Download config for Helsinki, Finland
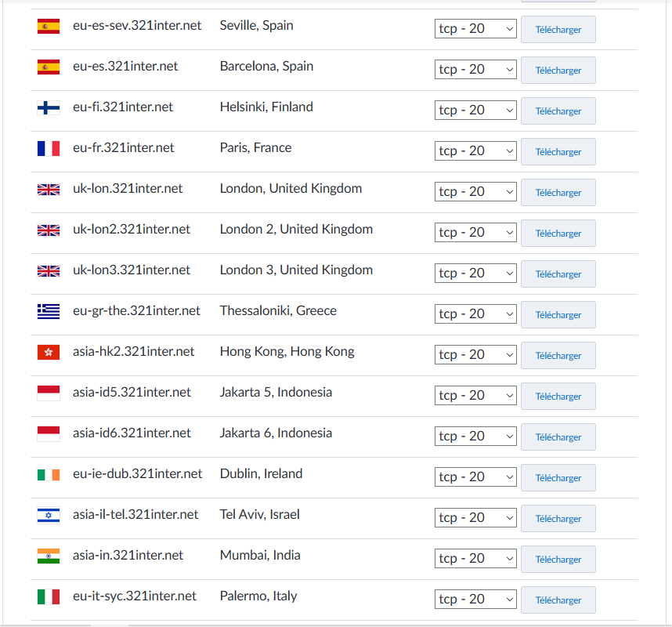 point(558,111)
